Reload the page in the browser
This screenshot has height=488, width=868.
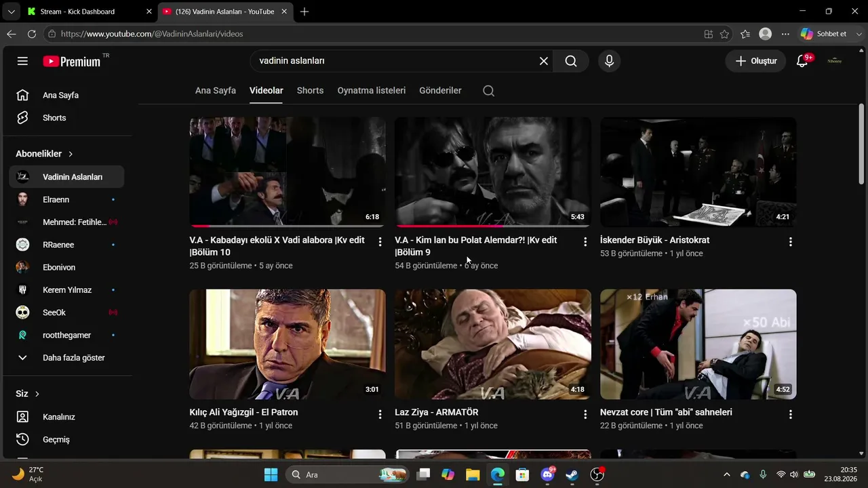click(32, 34)
